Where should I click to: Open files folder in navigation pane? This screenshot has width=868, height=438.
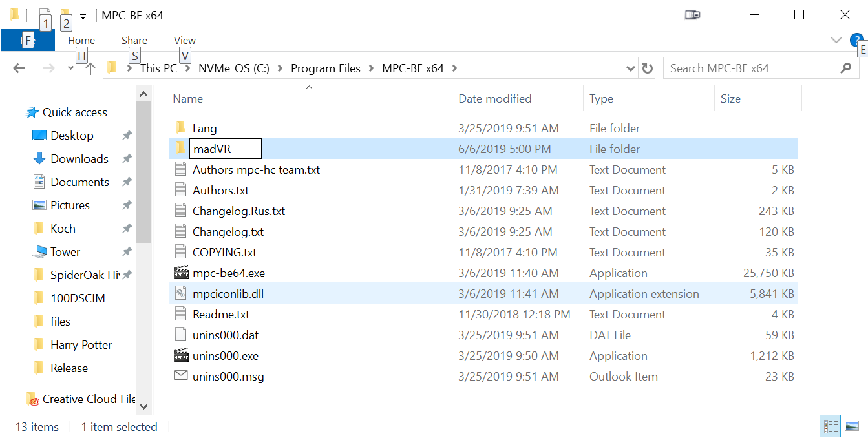pos(60,322)
